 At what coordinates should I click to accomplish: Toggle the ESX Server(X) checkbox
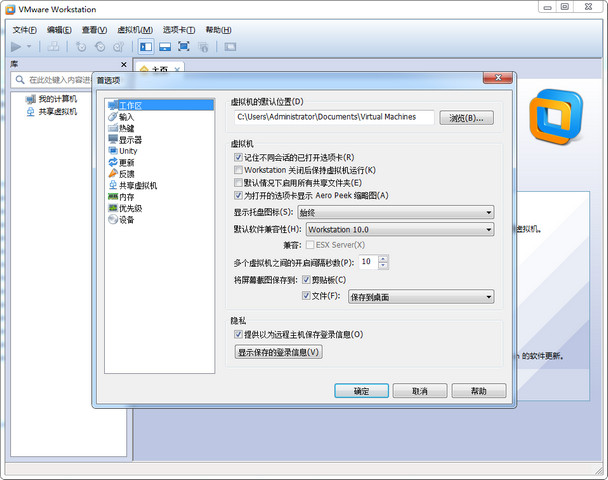310,245
